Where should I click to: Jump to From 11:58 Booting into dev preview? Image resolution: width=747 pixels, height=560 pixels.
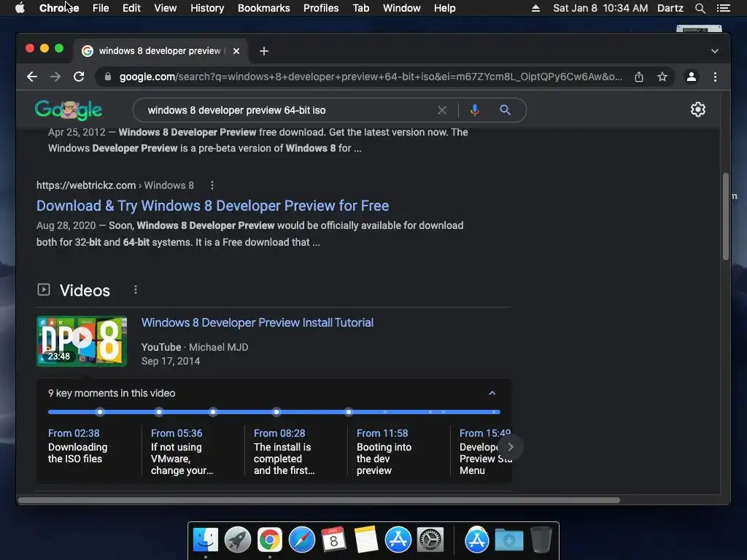(384, 451)
